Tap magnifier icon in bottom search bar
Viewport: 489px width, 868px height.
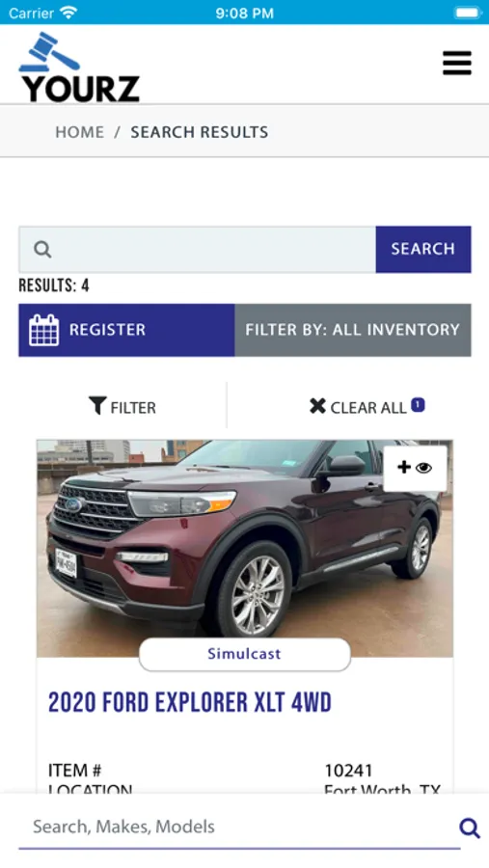(469, 828)
